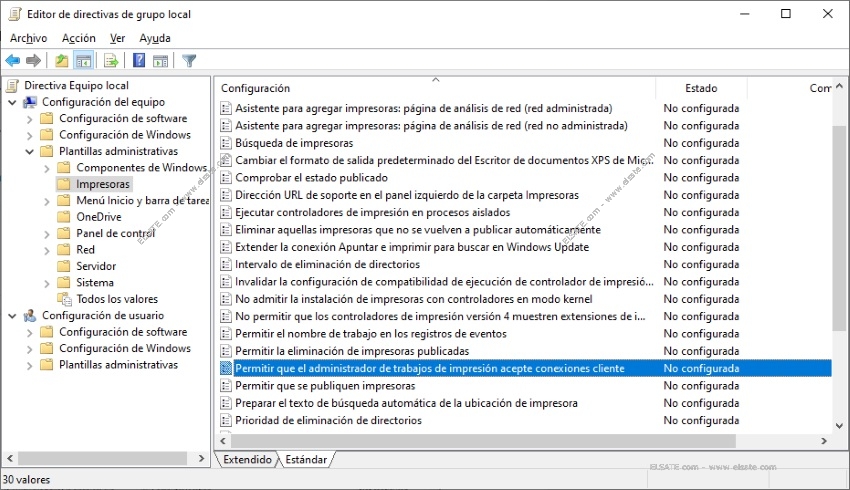Select Extender la conexión Apuntar e imprimir
Viewport: 850px width, 490px height.
point(412,247)
